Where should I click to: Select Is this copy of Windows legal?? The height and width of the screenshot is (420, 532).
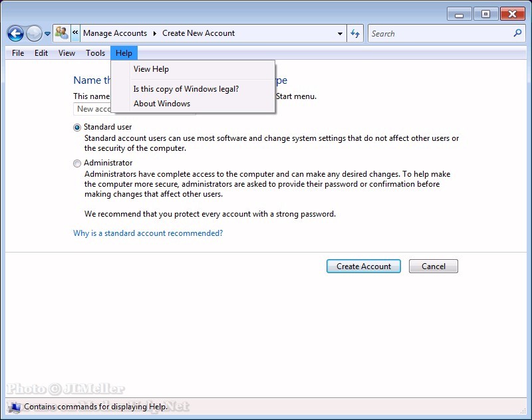pyautogui.click(x=193, y=89)
